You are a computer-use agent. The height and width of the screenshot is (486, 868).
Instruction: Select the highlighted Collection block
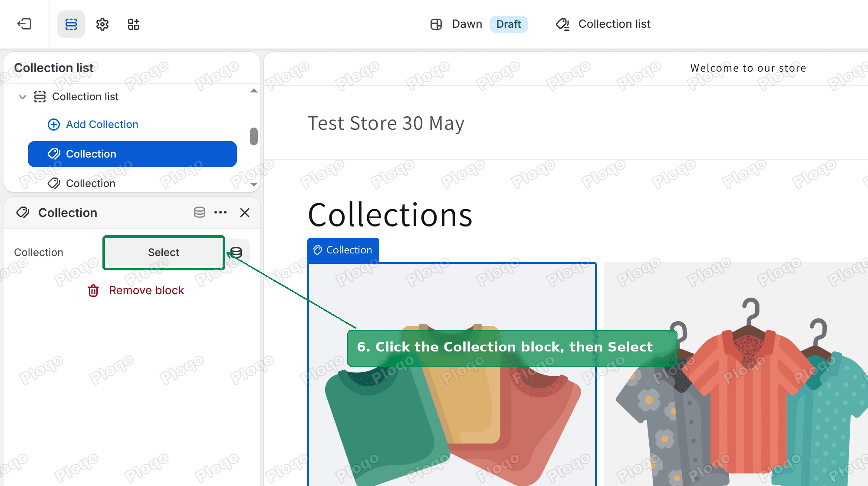[x=132, y=154]
